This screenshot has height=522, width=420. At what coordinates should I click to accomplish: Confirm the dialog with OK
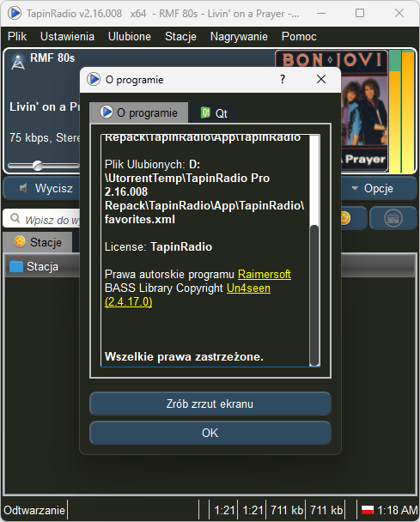(x=210, y=433)
